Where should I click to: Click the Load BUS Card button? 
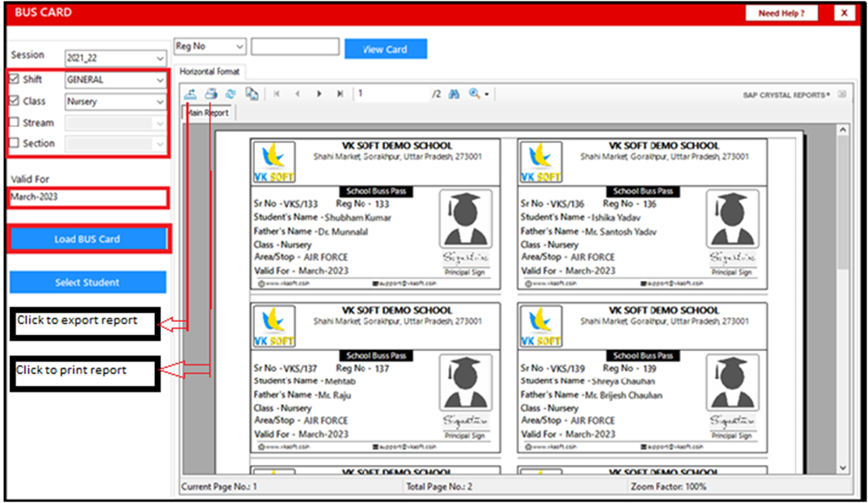point(88,239)
